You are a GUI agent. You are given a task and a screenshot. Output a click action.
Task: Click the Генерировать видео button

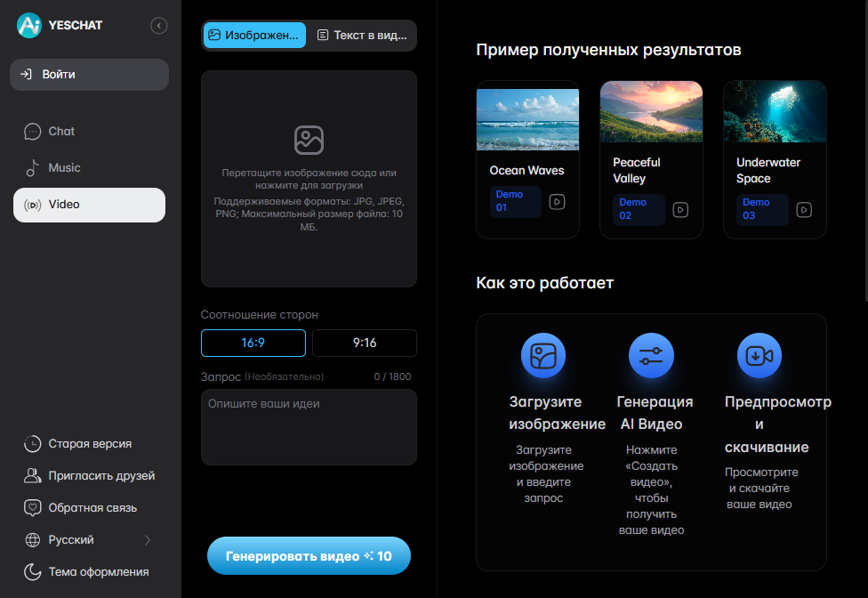[x=309, y=555]
